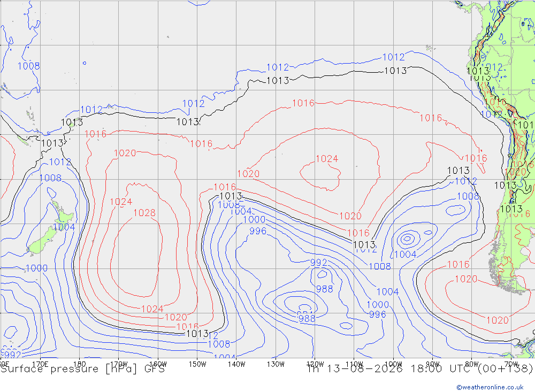Viewport: 535px width, 392px height.
Task: Click the 170E longitude axis label
Action: coord(40,364)
